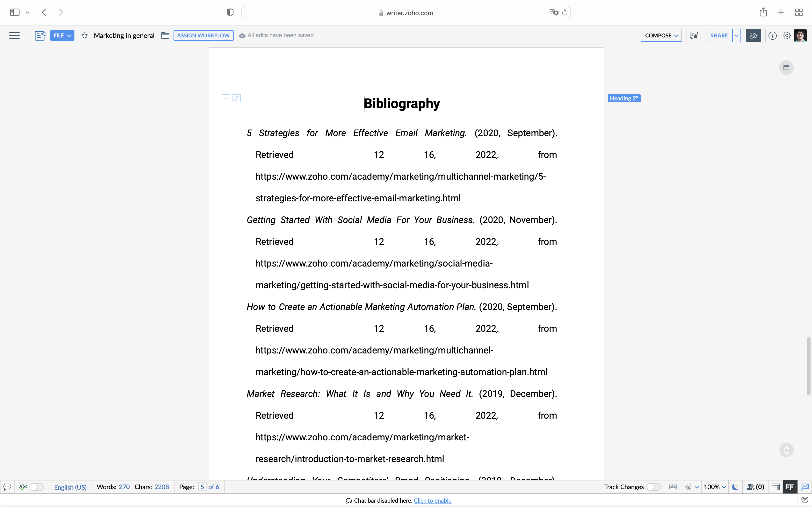Expand the FILE dropdown menu
Screen dimensions: 812x507
62,35
